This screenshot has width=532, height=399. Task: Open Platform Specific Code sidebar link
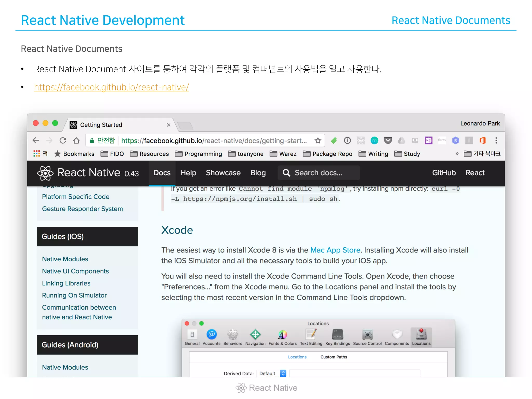(x=76, y=197)
